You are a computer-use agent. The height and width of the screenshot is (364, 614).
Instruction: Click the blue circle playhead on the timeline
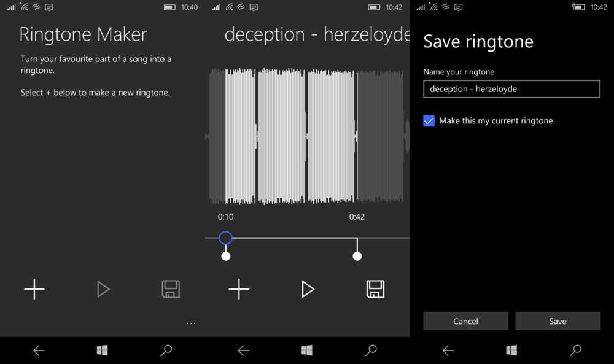225,238
